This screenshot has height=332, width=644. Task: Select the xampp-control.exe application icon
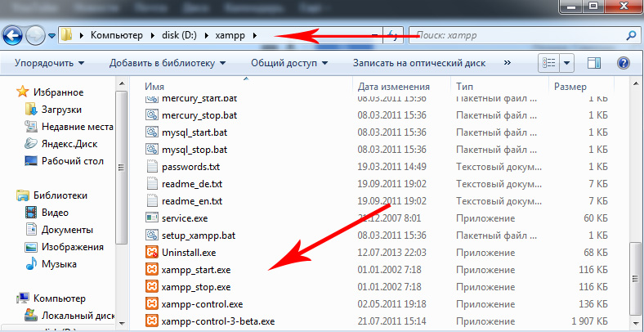pyautogui.click(x=151, y=303)
